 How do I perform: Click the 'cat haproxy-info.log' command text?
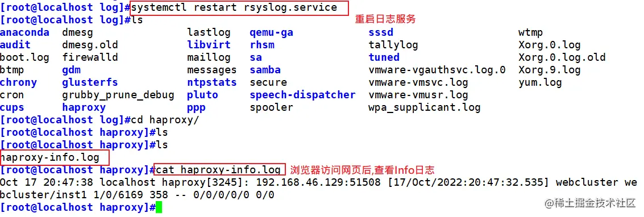coord(218,170)
